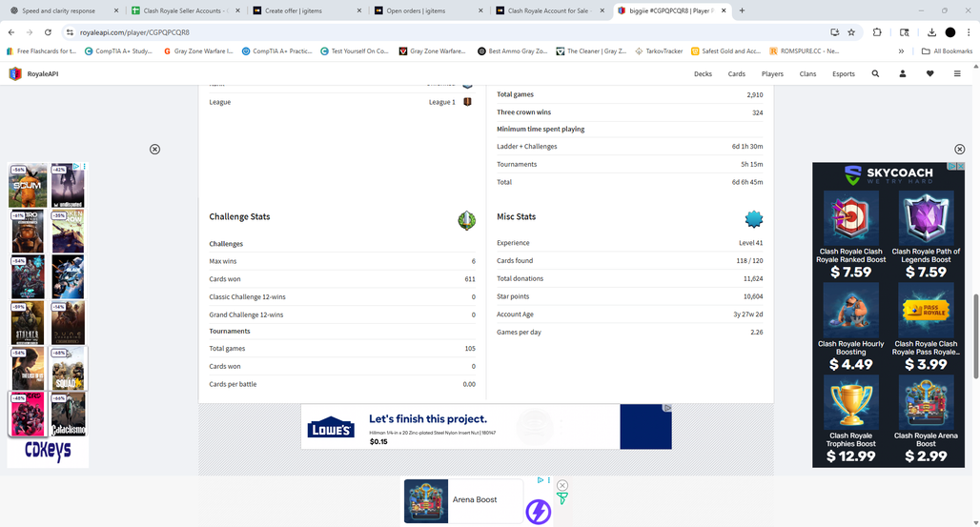
Task: Click the Arena Boost bottom ad thumbnail
Action: click(425, 500)
